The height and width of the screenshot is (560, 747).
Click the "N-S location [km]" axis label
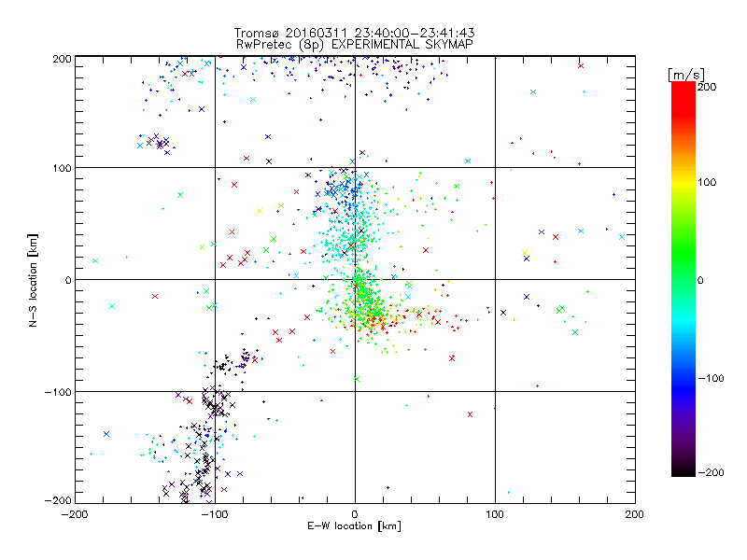[x=33, y=280]
